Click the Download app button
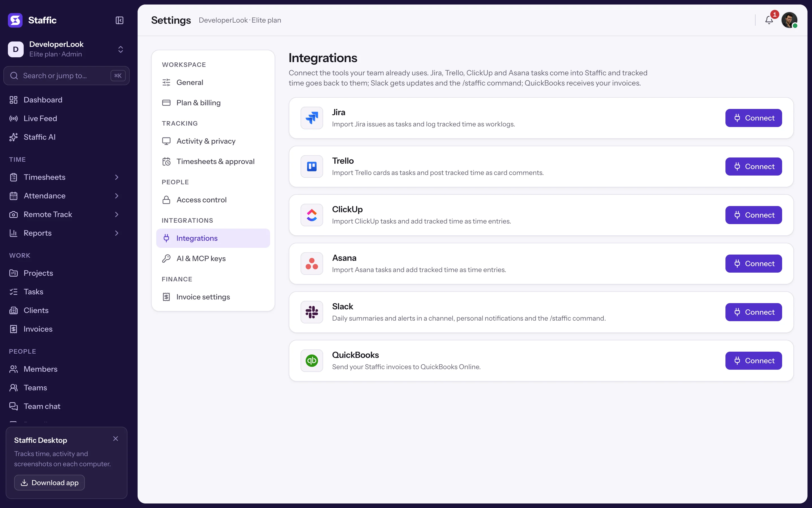This screenshot has width=812, height=508. coord(49,483)
